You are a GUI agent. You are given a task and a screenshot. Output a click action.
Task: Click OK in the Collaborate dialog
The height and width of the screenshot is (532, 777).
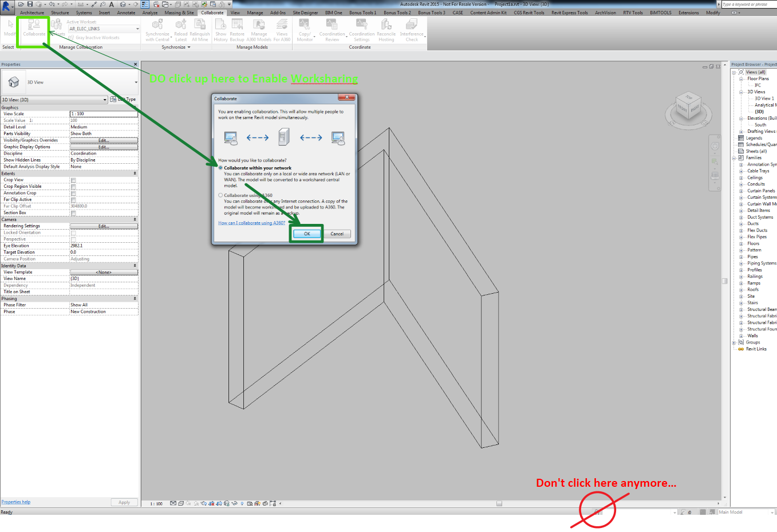pos(307,234)
